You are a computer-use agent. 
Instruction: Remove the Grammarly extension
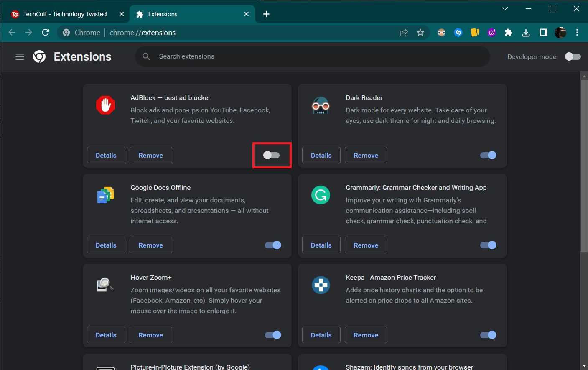[x=366, y=245]
